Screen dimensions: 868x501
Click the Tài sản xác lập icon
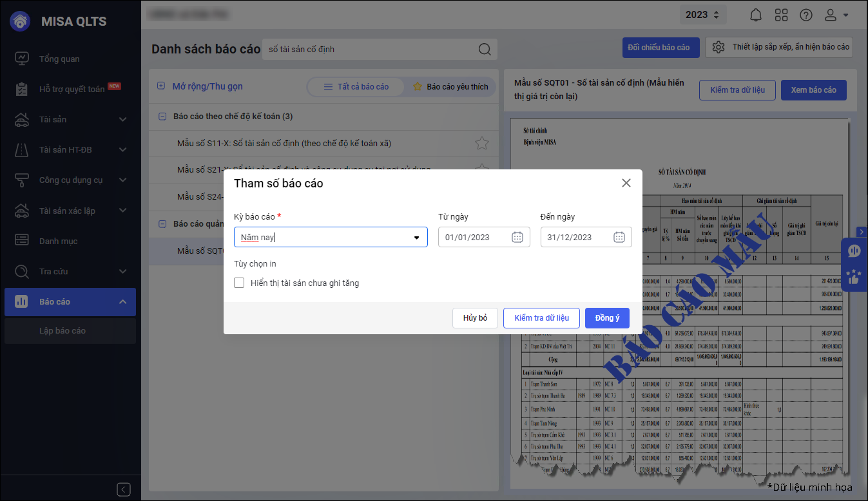[x=22, y=211]
